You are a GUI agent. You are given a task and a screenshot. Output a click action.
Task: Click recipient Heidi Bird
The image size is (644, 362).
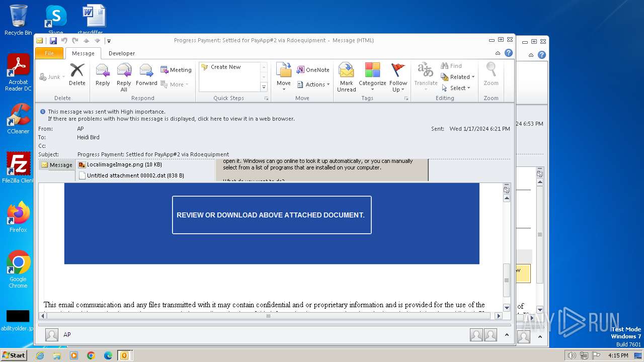[88, 137]
